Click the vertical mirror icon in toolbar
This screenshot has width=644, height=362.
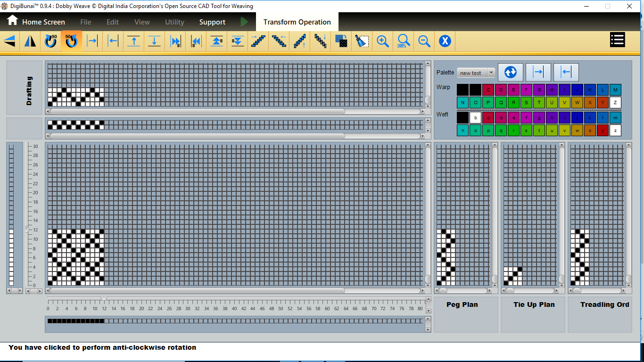[30, 41]
